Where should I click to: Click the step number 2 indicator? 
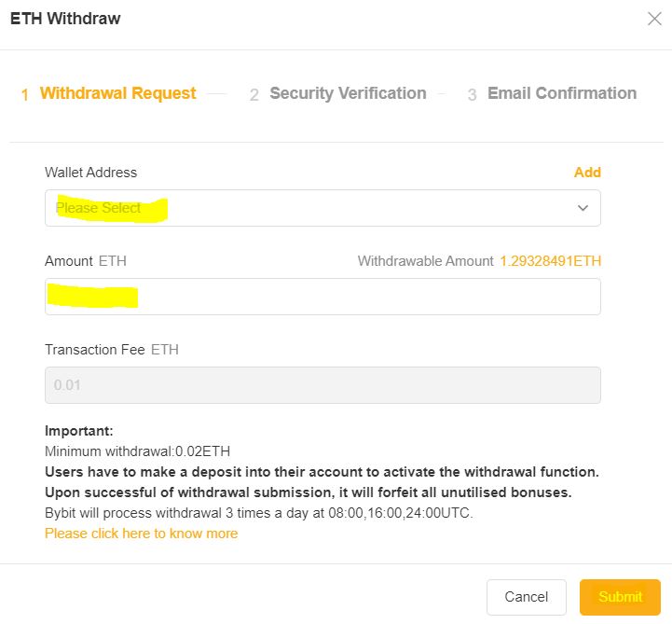point(254,95)
